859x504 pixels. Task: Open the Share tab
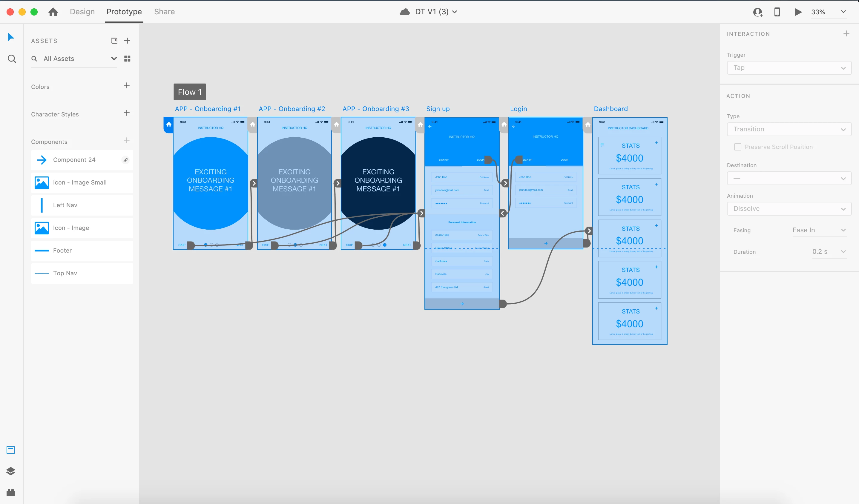(x=164, y=12)
